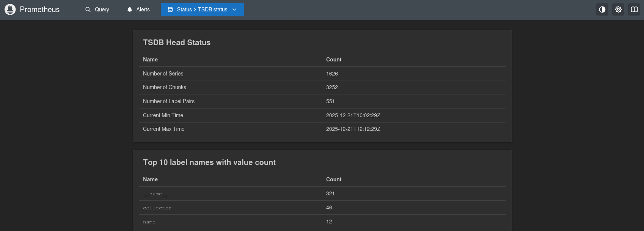
Task: Select the TSDB Head Status heading
Action: click(177, 42)
